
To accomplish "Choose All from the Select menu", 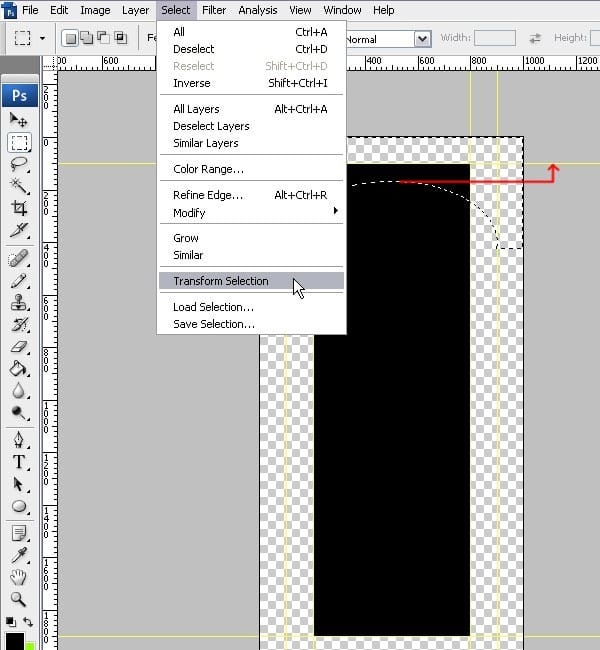I will coord(251,32).
